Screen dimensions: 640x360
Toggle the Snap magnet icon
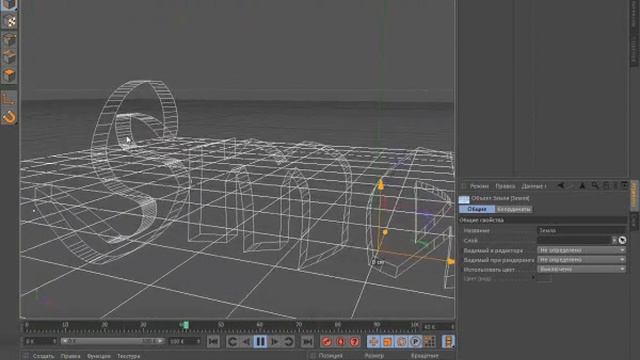tap(9, 117)
